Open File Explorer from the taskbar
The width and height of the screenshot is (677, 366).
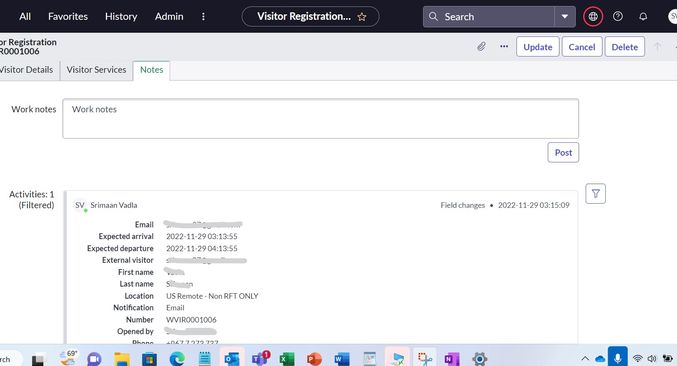pyautogui.click(x=122, y=359)
